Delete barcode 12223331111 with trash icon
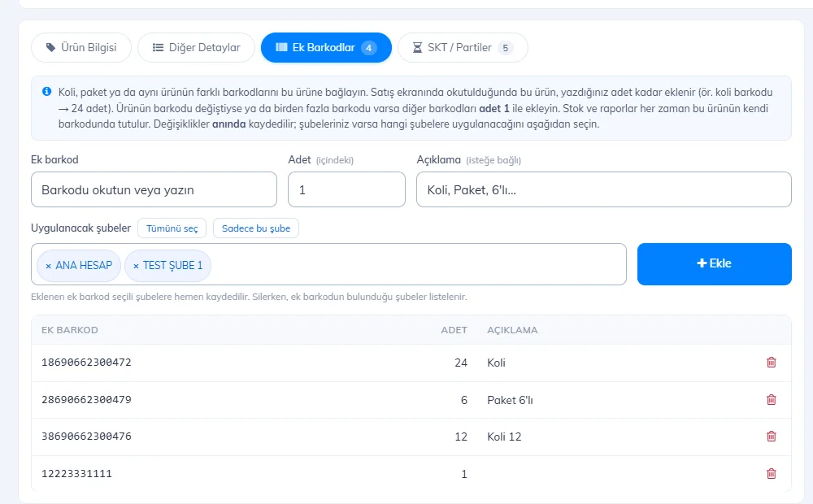 click(771, 474)
